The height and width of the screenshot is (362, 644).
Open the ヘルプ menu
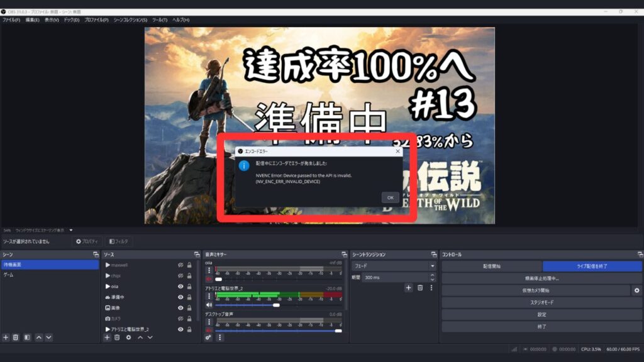tap(180, 19)
